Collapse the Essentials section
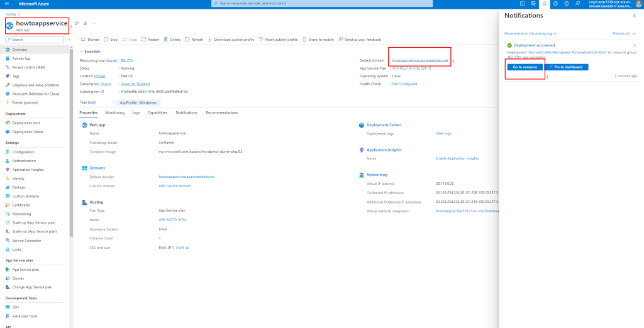This screenshot has height=328, width=644. click(x=82, y=52)
